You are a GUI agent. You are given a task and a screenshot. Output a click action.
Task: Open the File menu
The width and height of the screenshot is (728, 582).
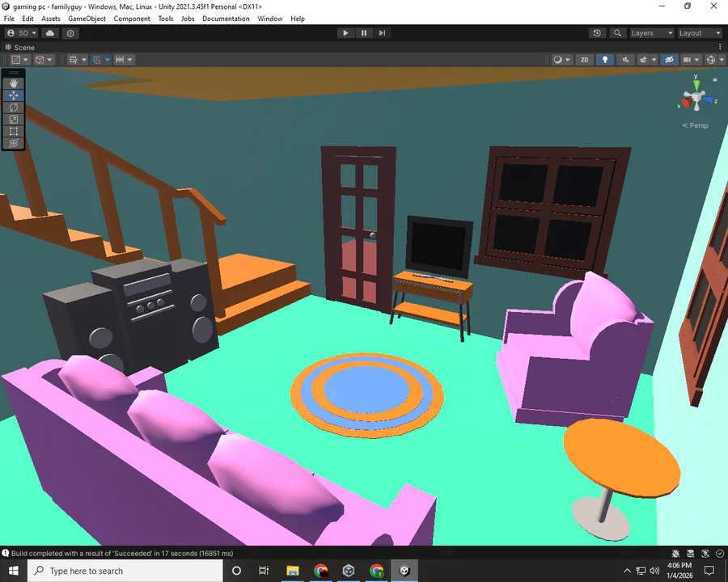[x=9, y=19]
